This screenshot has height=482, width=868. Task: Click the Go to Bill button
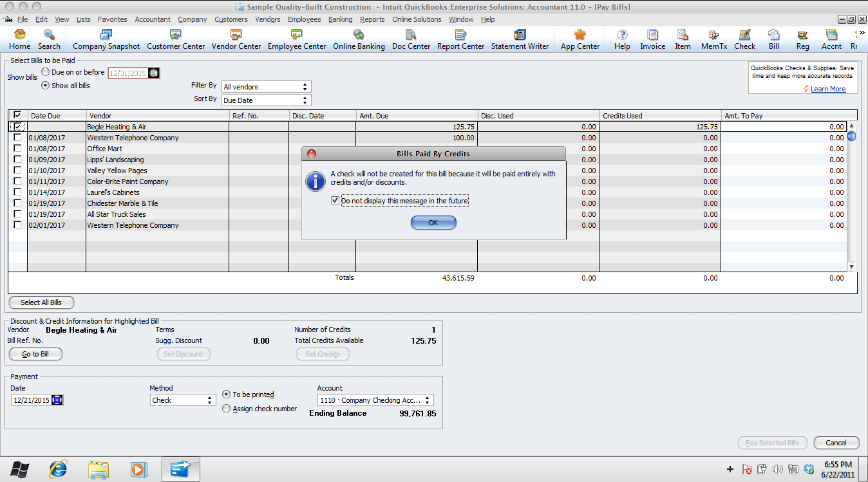(x=35, y=354)
